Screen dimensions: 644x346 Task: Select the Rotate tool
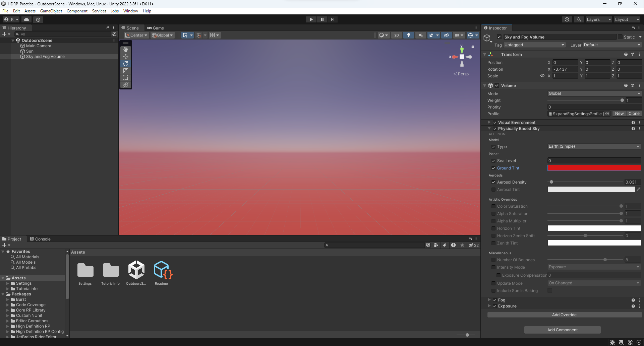click(x=126, y=64)
